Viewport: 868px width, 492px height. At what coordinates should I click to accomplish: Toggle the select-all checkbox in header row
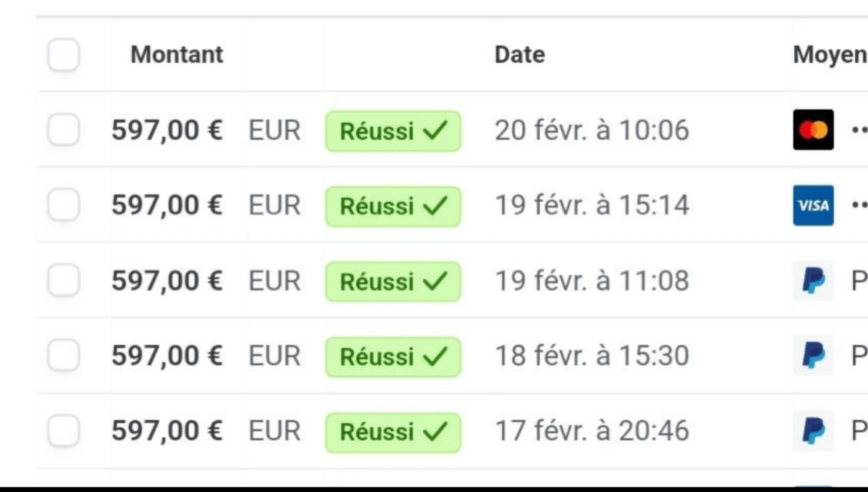pyautogui.click(x=63, y=55)
